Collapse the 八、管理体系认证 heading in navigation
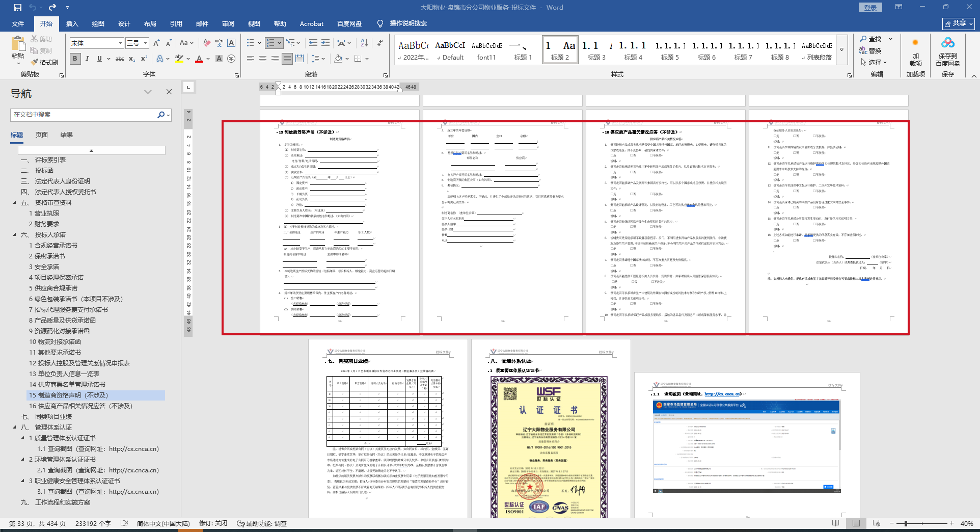This screenshot has height=532, width=980. (x=14, y=428)
